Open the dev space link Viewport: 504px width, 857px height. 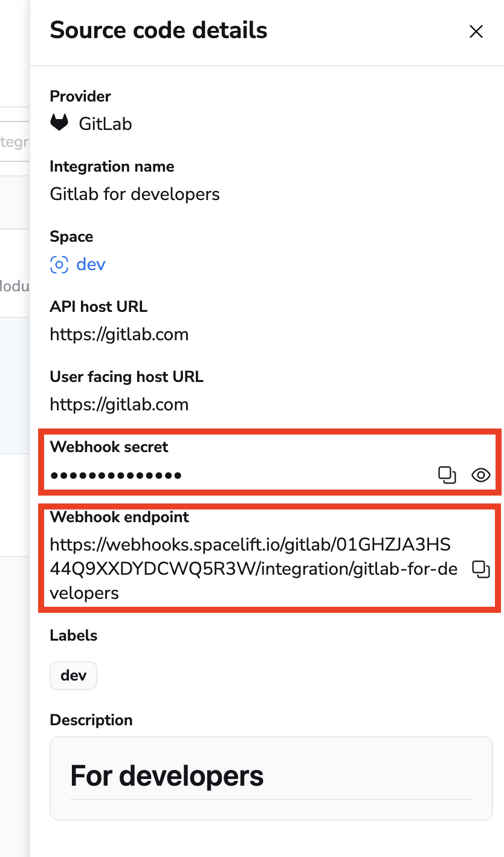coord(91,264)
